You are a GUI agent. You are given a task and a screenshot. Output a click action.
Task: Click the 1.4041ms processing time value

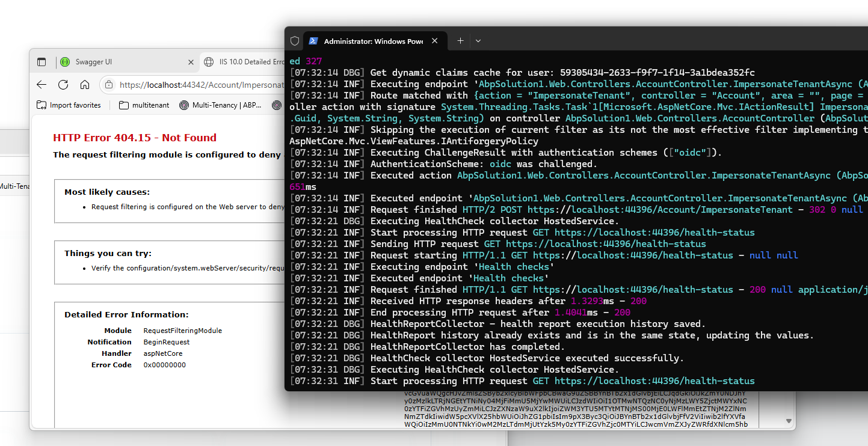pyautogui.click(x=574, y=313)
